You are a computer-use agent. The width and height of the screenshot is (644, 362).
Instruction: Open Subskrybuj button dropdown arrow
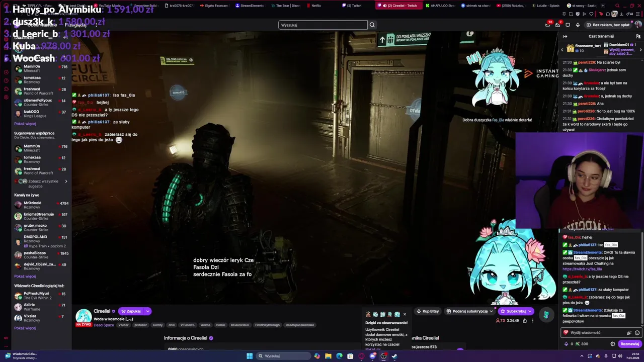pyautogui.click(x=530, y=311)
